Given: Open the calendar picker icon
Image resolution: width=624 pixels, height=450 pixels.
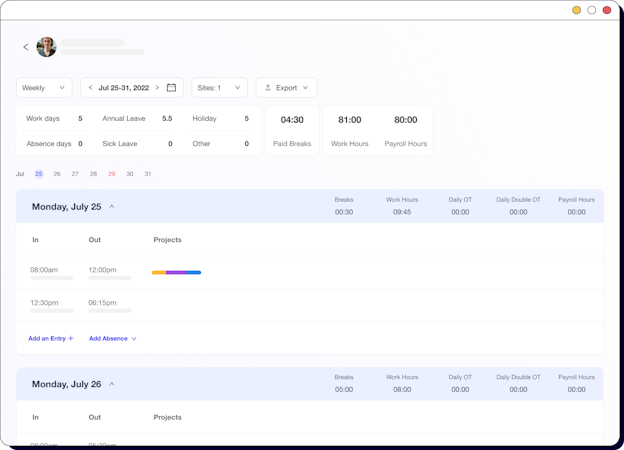Looking at the screenshot, I should pyautogui.click(x=171, y=88).
